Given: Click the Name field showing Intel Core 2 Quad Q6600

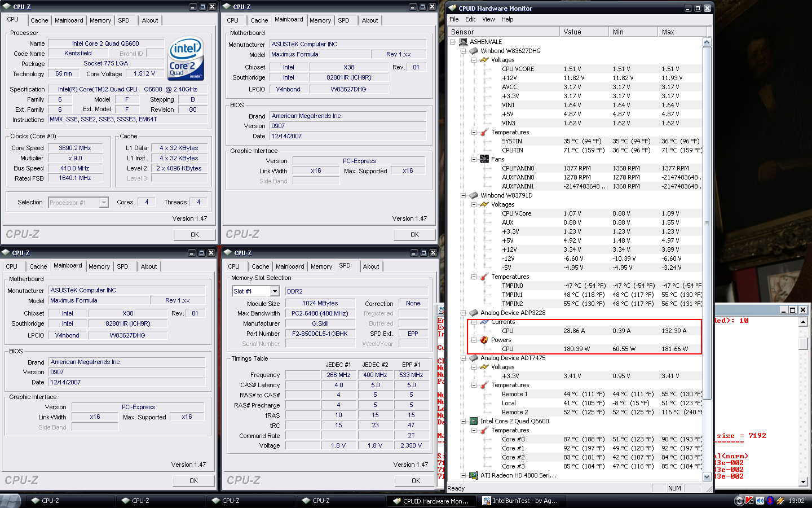Looking at the screenshot, I should point(105,43).
